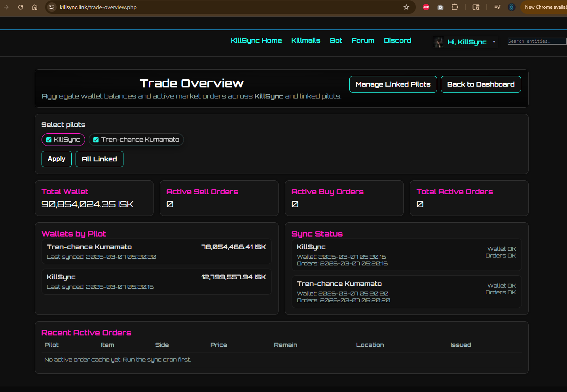The height and width of the screenshot is (392, 567).
Task: Go to the Forum menu item
Action: coord(363,40)
